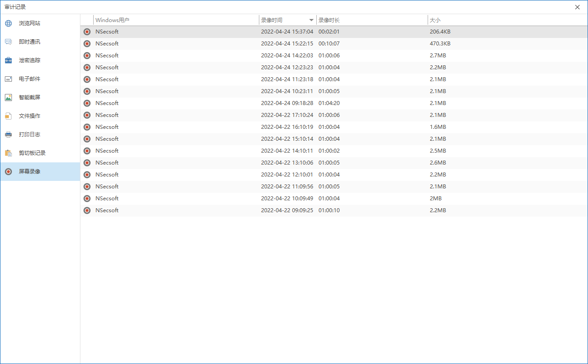
Task: Click record icon of 2022-04-22 14:10:11 row
Action: point(87,151)
